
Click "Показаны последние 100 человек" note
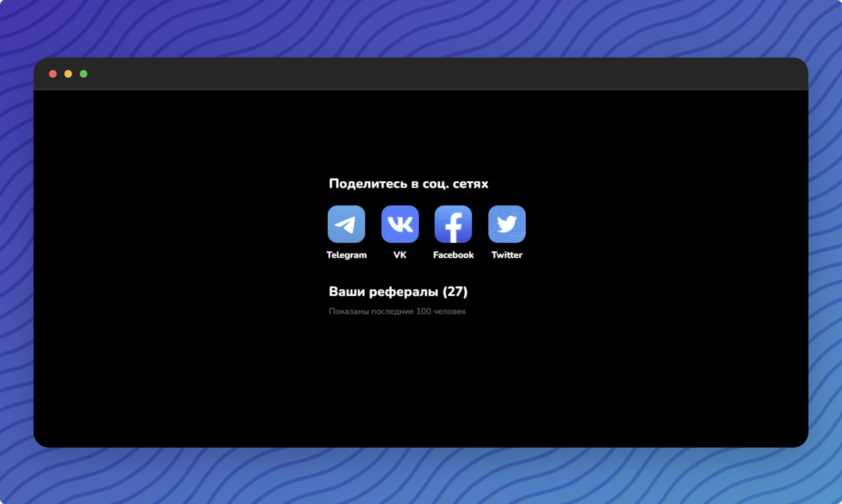(x=397, y=311)
